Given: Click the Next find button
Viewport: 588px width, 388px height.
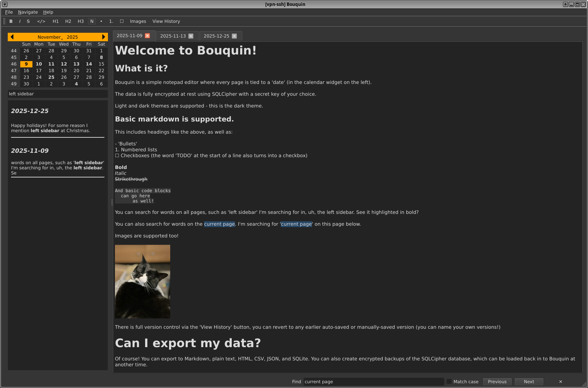Looking at the screenshot, I should [x=529, y=382].
